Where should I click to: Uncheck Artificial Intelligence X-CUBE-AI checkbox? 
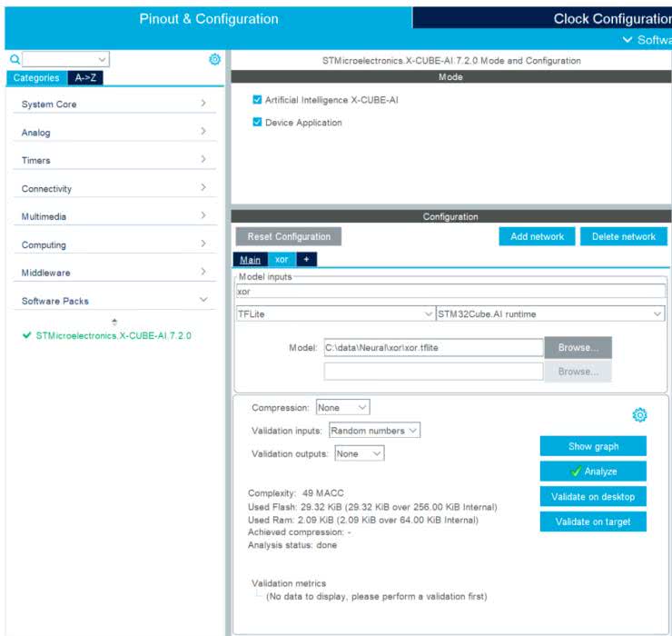[x=257, y=100]
